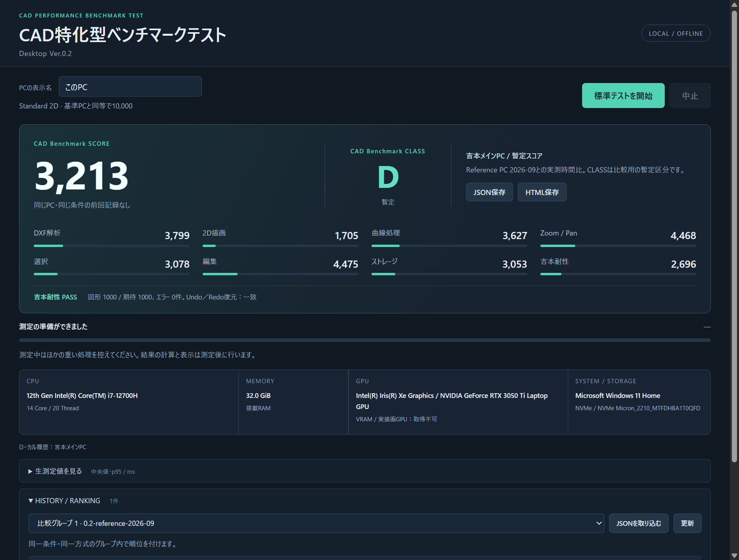Click the 同じPC・同じ条件の前回記録なし text

(x=82, y=205)
